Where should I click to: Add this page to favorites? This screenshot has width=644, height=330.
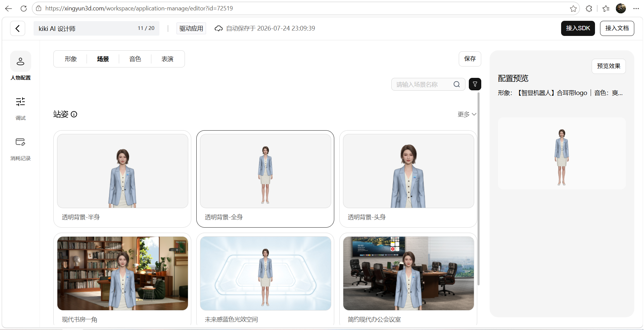point(573,8)
